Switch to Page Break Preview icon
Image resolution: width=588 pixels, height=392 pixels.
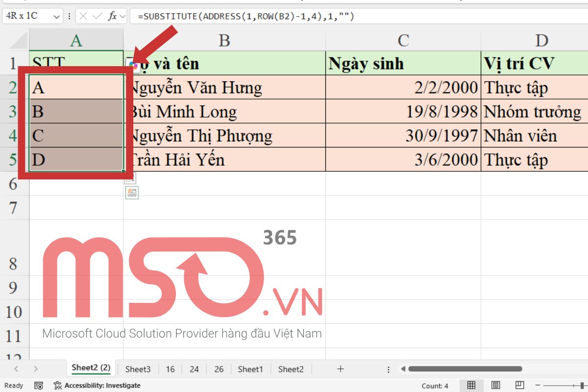(x=520, y=386)
